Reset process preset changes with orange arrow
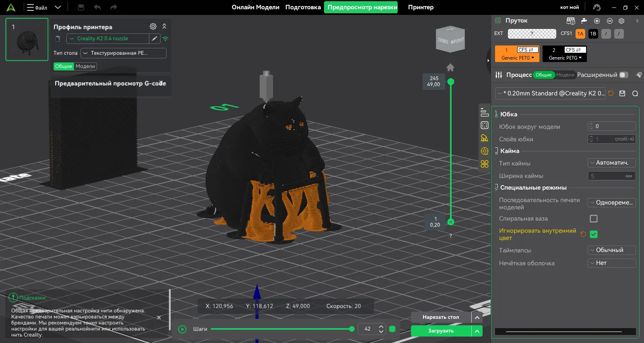This screenshot has width=644, height=343. pyautogui.click(x=611, y=93)
